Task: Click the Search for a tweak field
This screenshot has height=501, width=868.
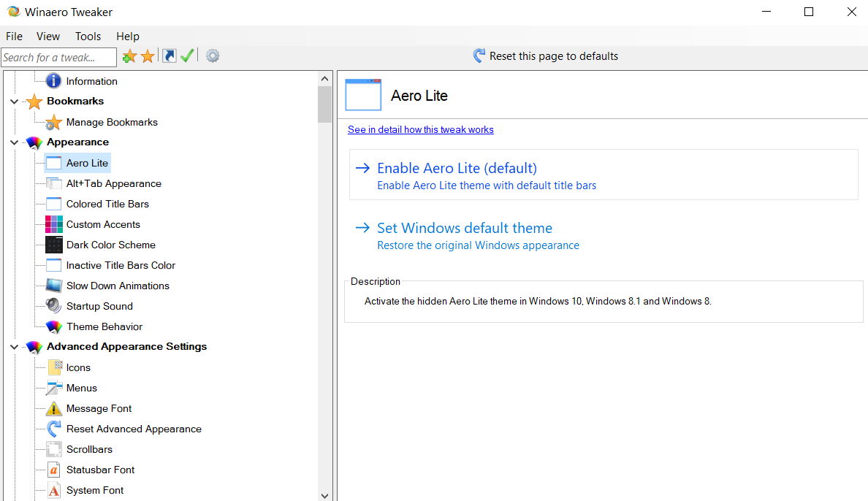Action: pyautogui.click(x=58, y=57)
